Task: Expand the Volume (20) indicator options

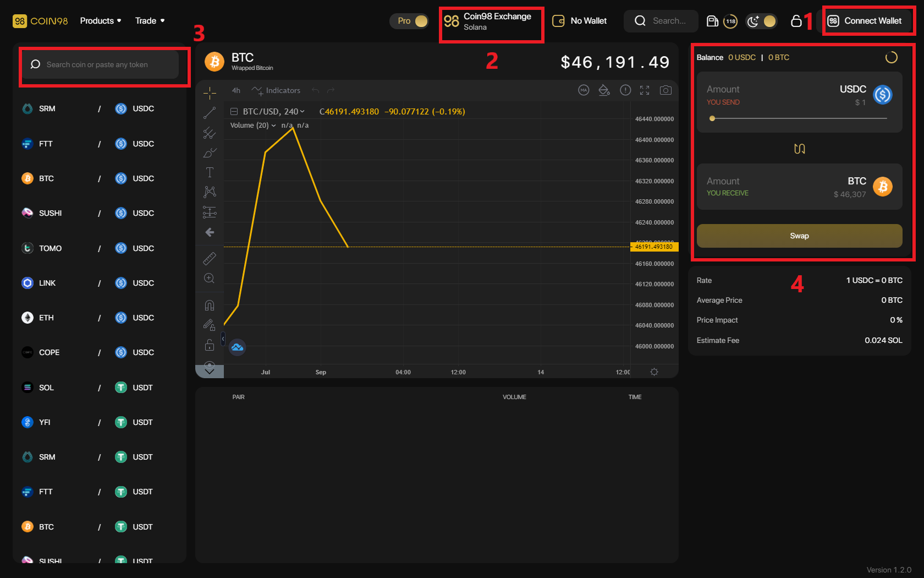Action: [273, 126]
